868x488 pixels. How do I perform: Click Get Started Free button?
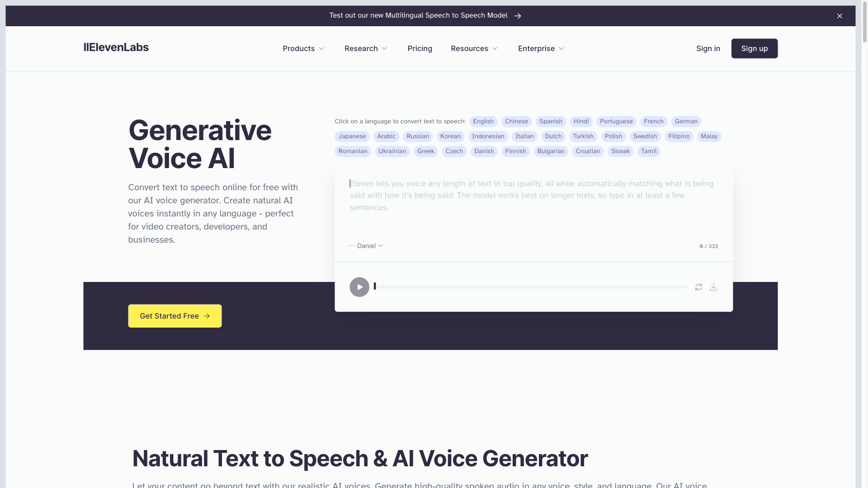(x=175, y=316)
